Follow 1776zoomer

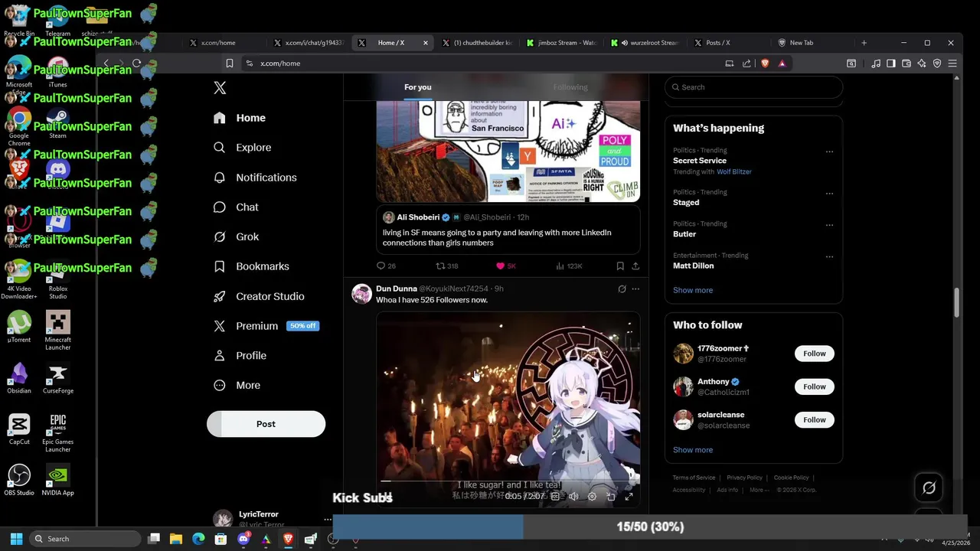click(x=815, y=354)
